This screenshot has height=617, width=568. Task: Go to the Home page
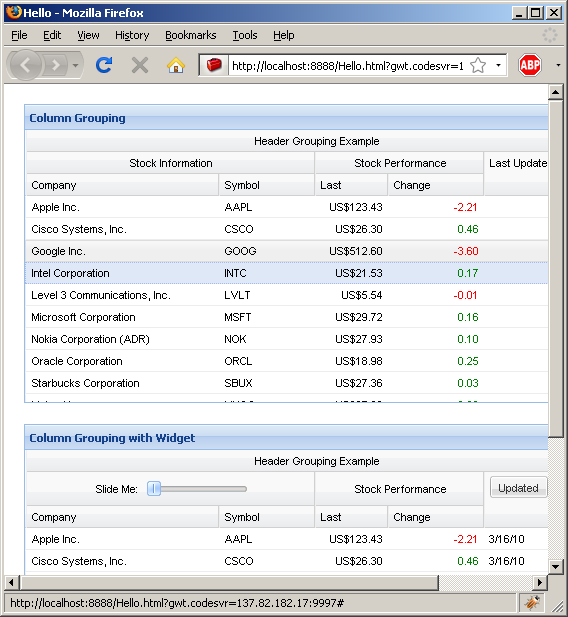click(x=176, y=65)
